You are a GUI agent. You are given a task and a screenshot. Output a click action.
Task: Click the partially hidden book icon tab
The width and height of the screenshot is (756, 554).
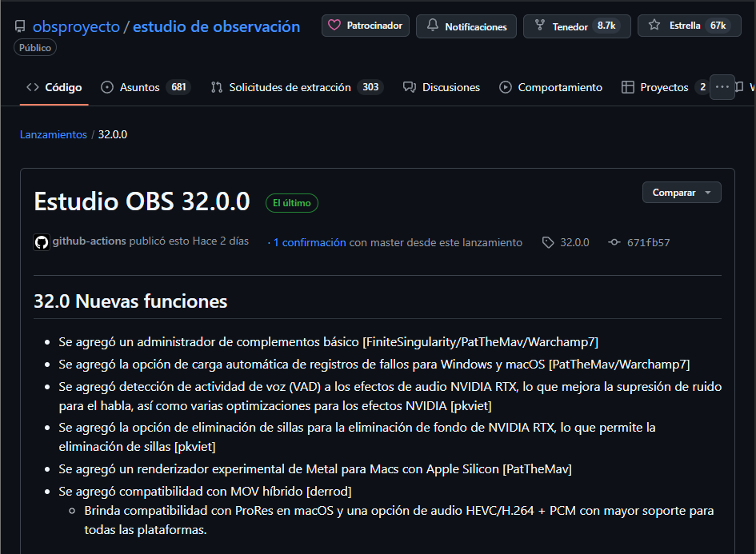coord(739,87)
